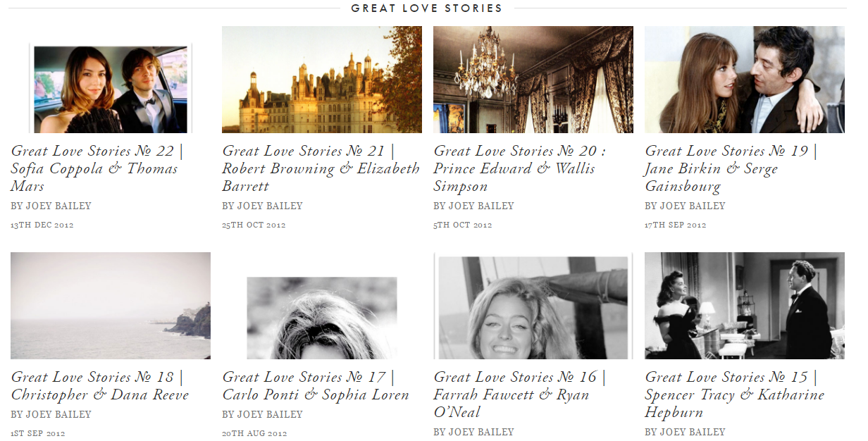
Task: Open the chandelier room thumbnail
Action: (x=533, y=80)
